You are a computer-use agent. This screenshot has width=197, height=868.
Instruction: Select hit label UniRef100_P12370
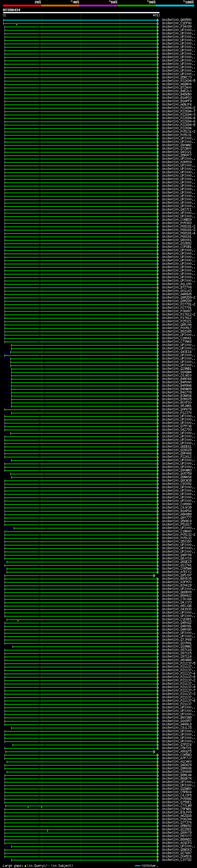[177, 413]
